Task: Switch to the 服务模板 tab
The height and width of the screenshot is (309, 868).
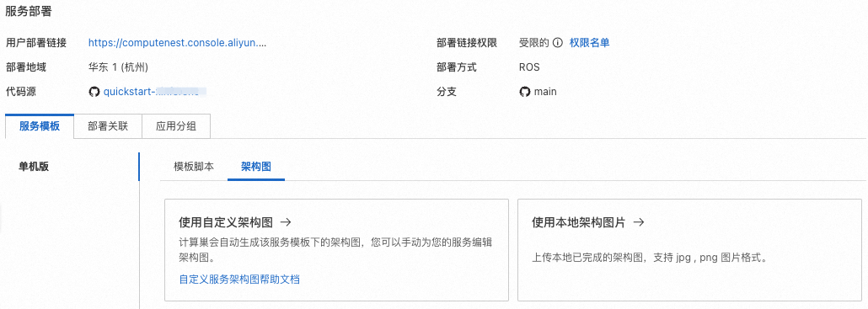Action: tap(40, 126)
